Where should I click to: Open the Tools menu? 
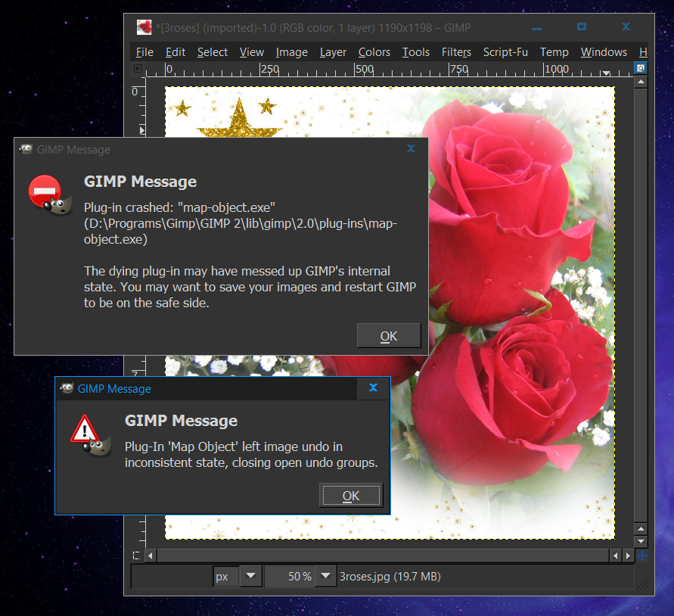415,52
